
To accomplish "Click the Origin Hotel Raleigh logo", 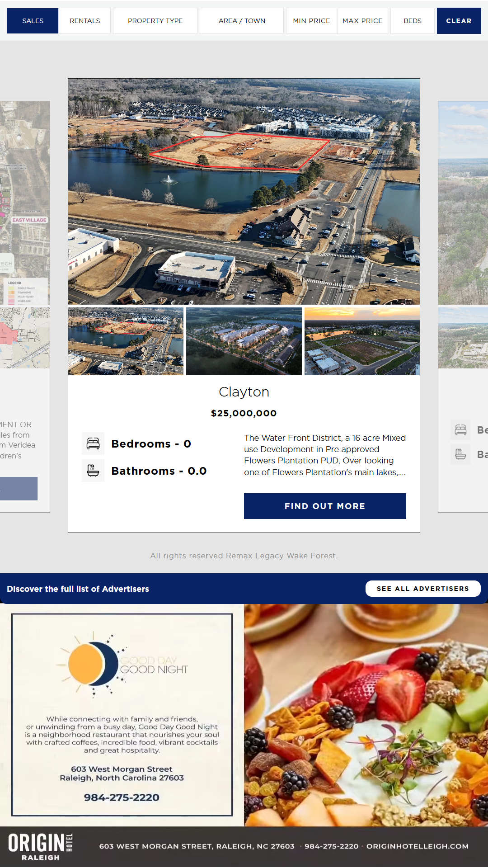I will point(41,847).
